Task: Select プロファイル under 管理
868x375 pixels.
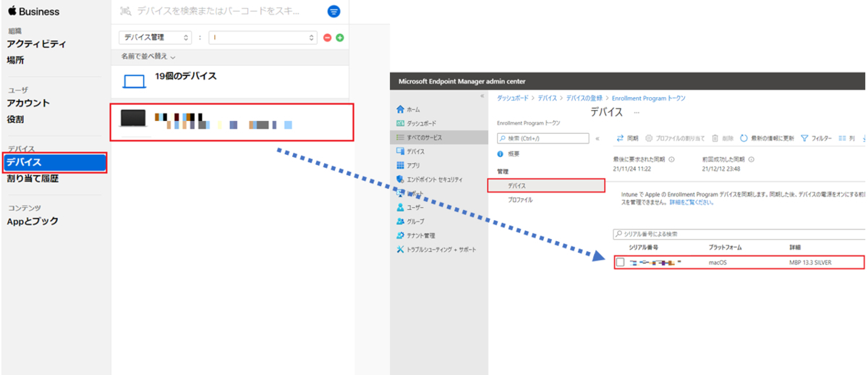Action: [x=520, y=200]
